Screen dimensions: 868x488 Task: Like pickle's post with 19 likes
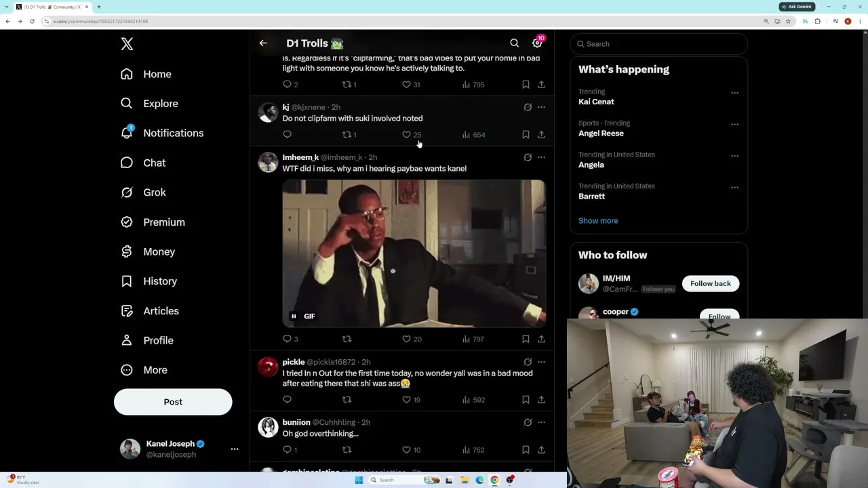coord(412,400)
